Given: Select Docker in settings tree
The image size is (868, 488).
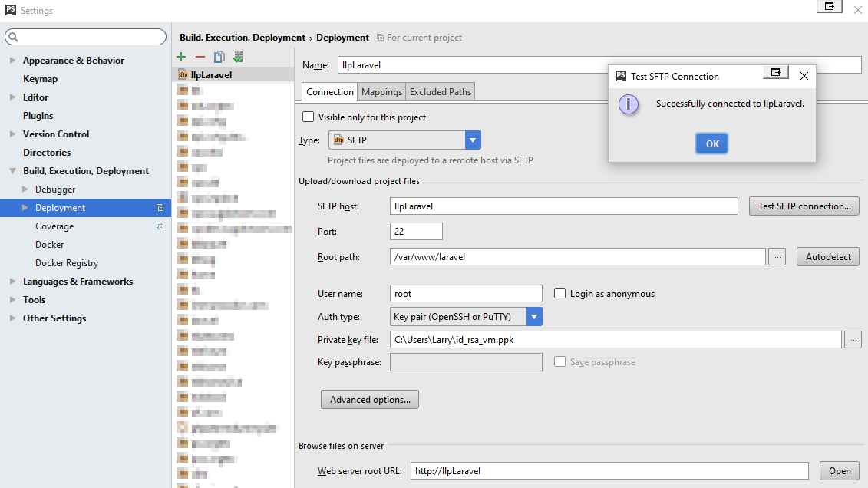Looking at the screenshot, I should coord(49,245).
